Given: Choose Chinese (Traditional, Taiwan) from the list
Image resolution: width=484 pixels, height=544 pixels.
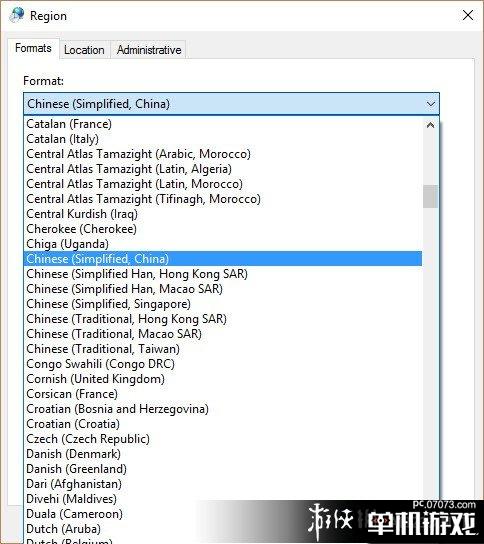Looking at the screenshot, I should [x=103, y=349].
